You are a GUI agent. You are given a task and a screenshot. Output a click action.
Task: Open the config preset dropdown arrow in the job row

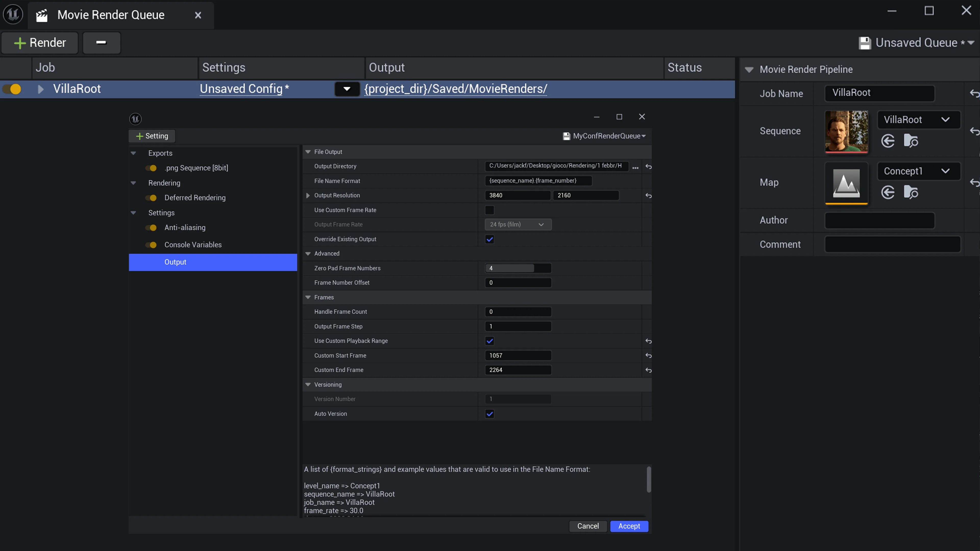347,89
